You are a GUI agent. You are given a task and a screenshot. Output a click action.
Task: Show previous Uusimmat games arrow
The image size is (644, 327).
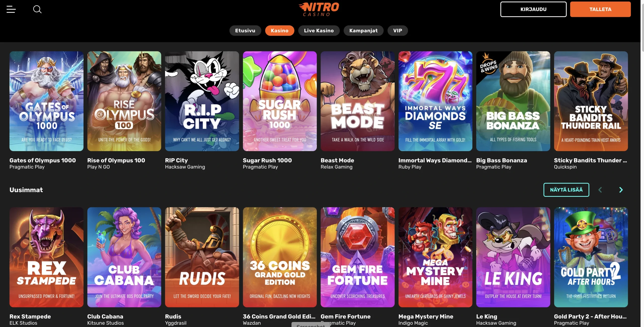coord(600,190)
